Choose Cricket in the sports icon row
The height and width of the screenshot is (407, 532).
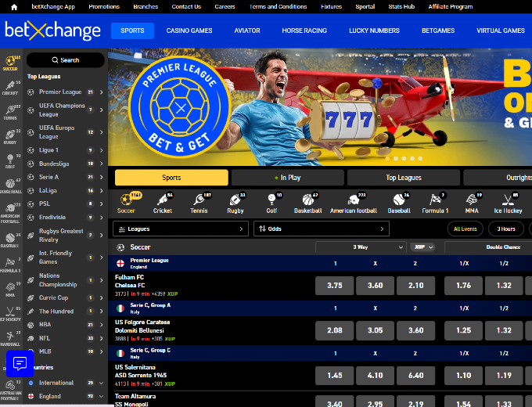coord(163,203)
